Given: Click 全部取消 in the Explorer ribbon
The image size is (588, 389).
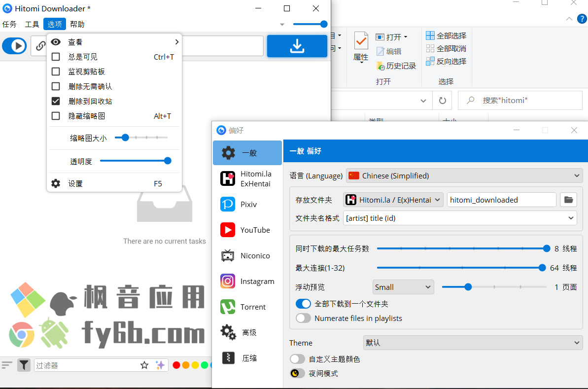Looking at the screenshot, I should 446,48.
